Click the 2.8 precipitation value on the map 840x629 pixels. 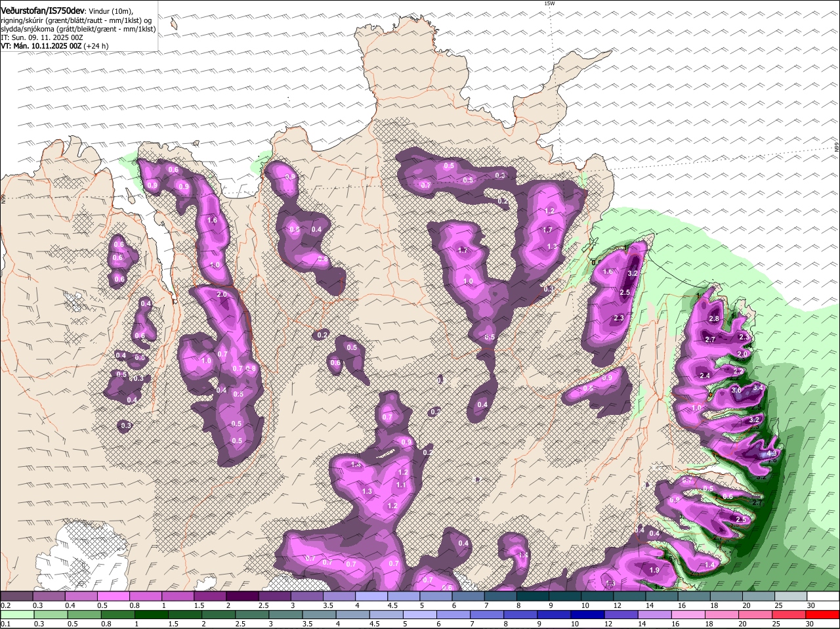(714, 318)
